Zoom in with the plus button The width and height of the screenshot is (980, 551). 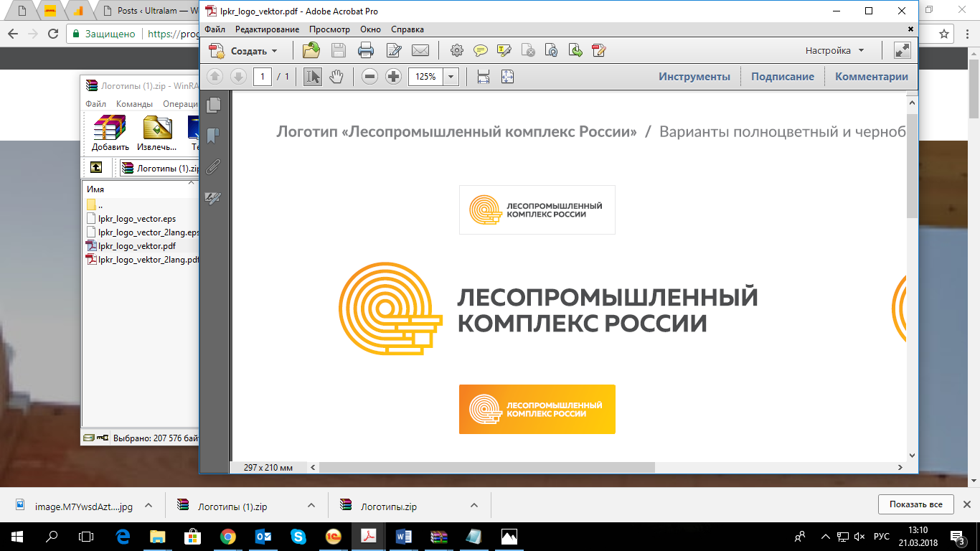(x=393, y=76)
